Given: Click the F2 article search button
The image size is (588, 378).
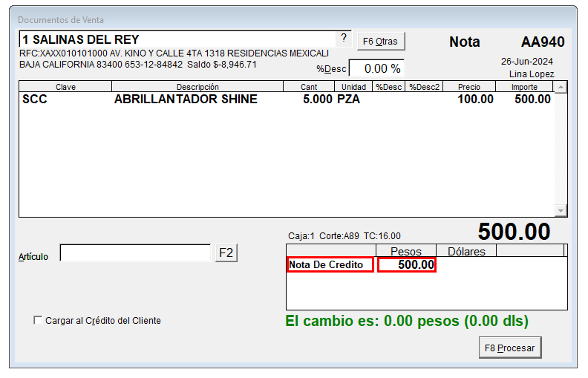Looking at the screenshot, I should 226,253.
